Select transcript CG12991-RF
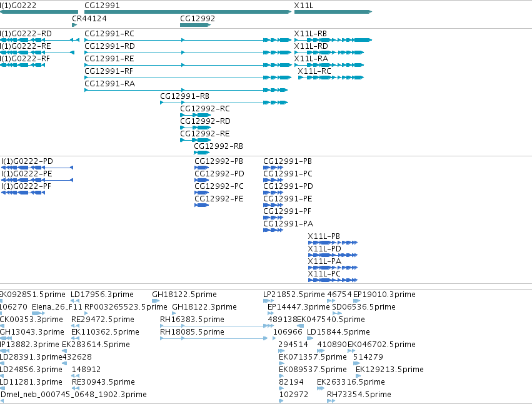 tap(188, 78)
